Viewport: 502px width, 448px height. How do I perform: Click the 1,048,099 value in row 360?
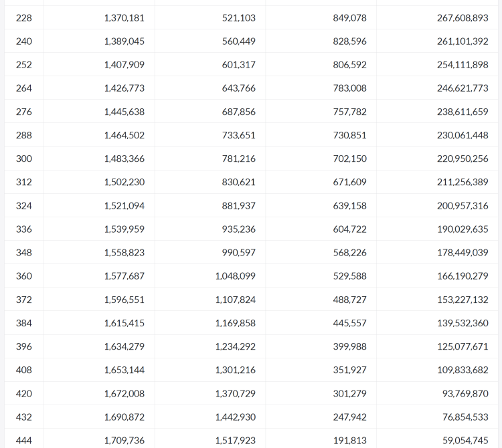(x=236, y=276)
